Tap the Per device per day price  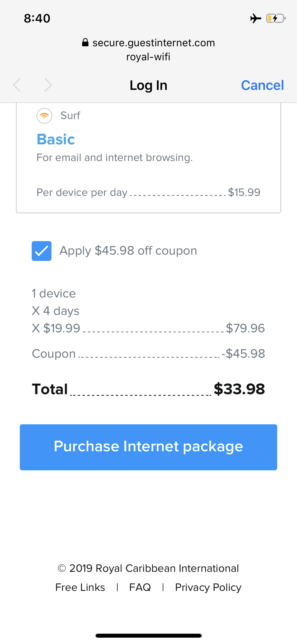click(x=244, y=192)
